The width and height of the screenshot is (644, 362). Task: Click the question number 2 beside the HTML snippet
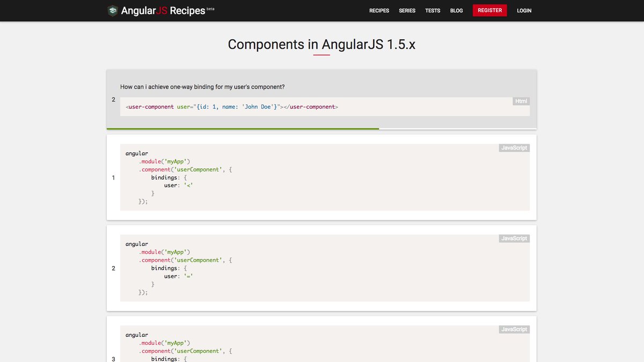click(x=113, y=100)
